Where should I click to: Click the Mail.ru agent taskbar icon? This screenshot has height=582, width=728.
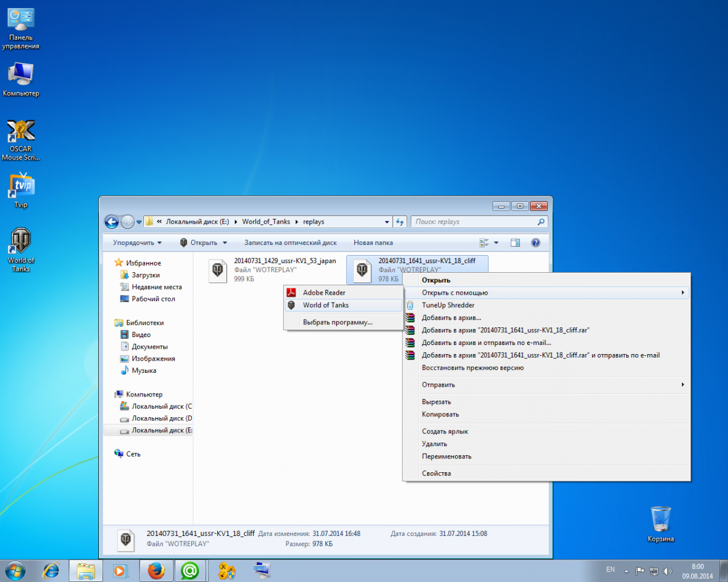[x=190, y=570]
